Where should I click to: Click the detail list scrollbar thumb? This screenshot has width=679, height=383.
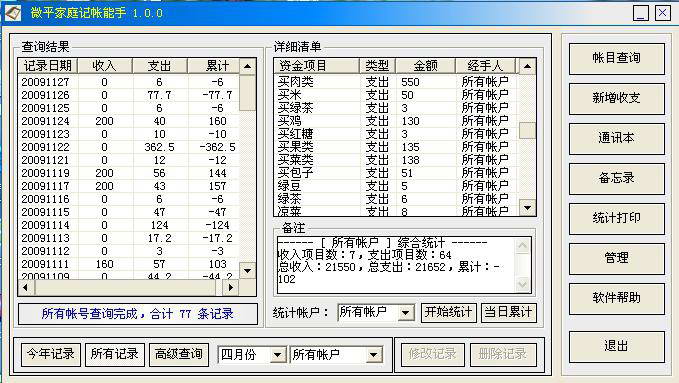(x=527, y=130)
